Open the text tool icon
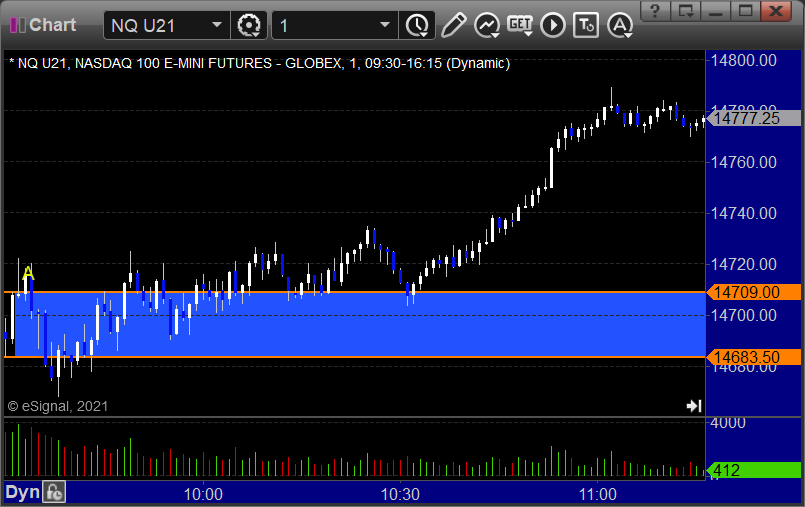Image resolution: width=805 pixels, height=507 pixels. click(x=586, y=25)
